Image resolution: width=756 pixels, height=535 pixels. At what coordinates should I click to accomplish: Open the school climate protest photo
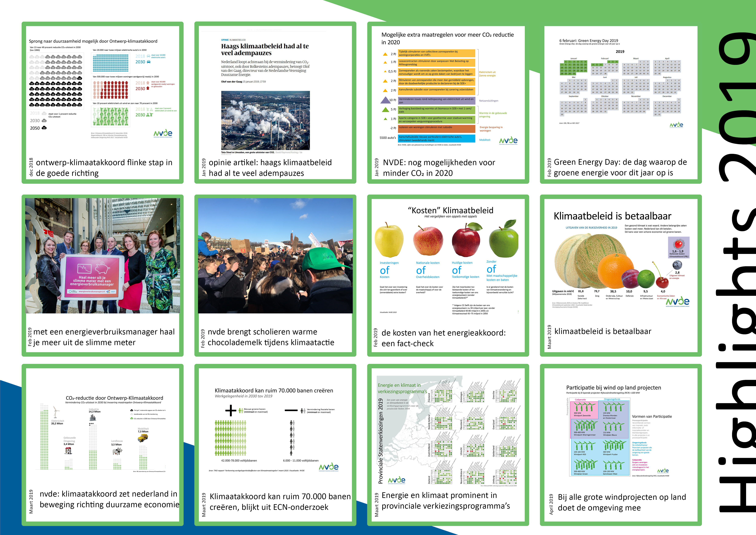[275, 255]
